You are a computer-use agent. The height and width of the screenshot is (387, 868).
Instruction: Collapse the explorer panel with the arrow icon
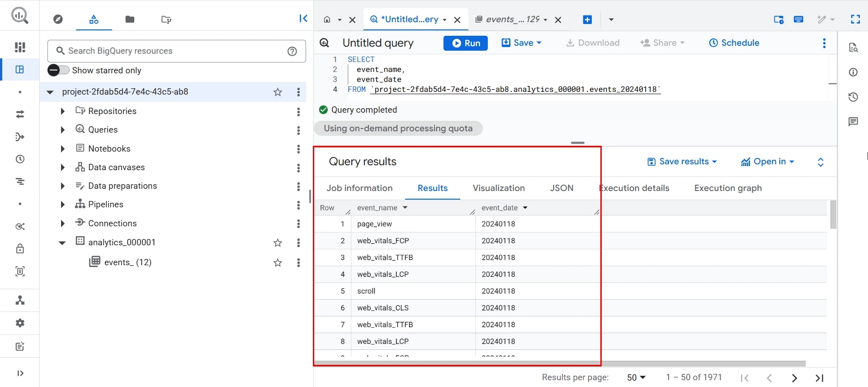[303, 19]
